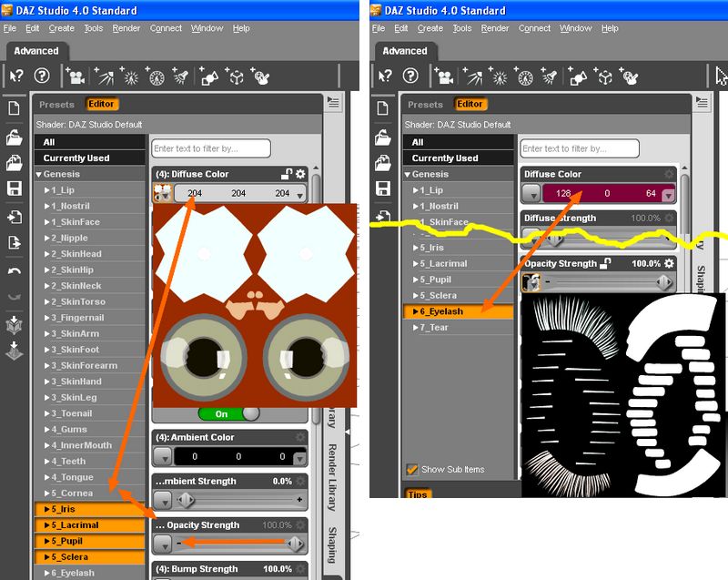The image size is (728, 580).
Task: Click the Undo arrow in left sidebar
Action: [x=14, y=270]
